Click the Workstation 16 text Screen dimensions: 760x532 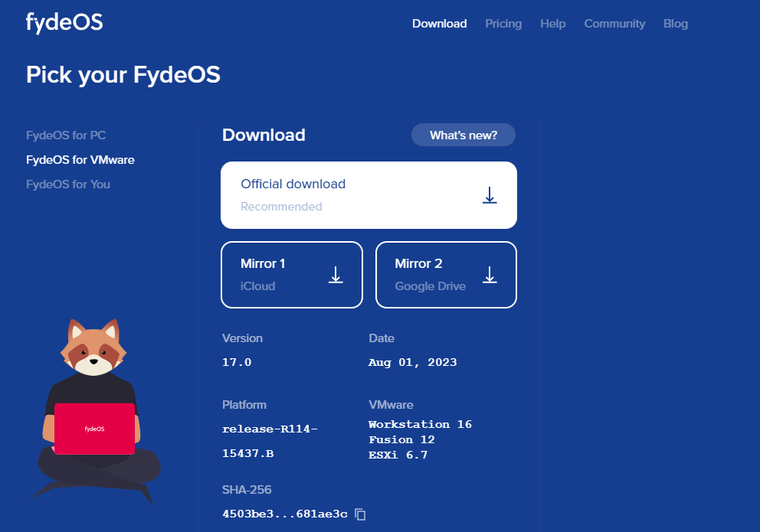pyautogui.click(x=420, y=425)
